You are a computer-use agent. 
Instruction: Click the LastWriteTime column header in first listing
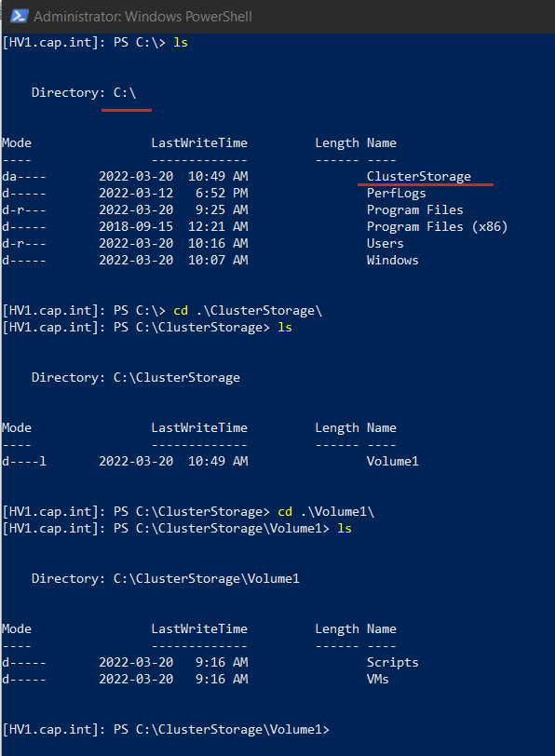[199, 143]
